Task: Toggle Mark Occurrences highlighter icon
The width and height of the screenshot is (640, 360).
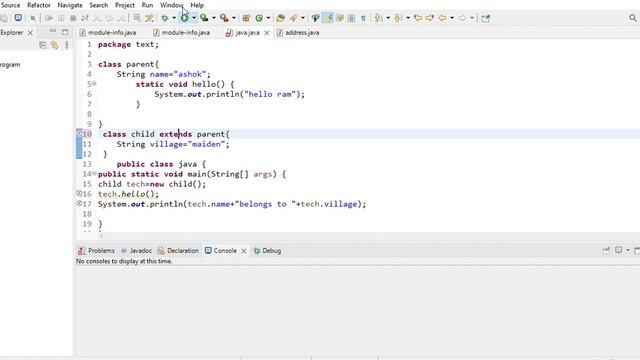Action: (329, 18)
